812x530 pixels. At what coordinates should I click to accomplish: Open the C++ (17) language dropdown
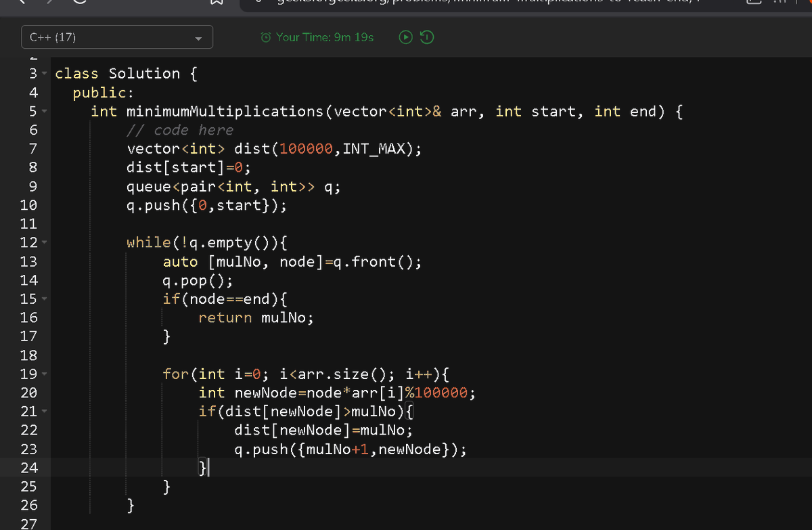coord(198,37)
